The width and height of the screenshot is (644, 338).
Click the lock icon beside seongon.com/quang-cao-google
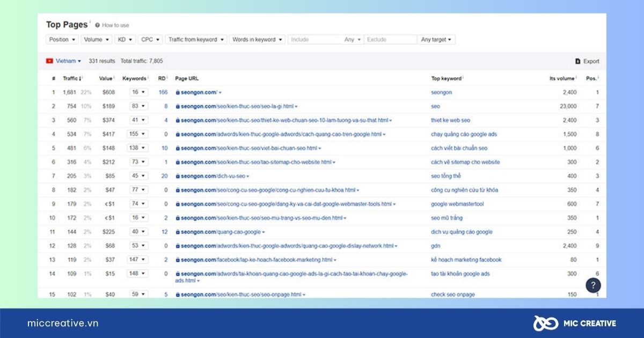coord(177,232)
